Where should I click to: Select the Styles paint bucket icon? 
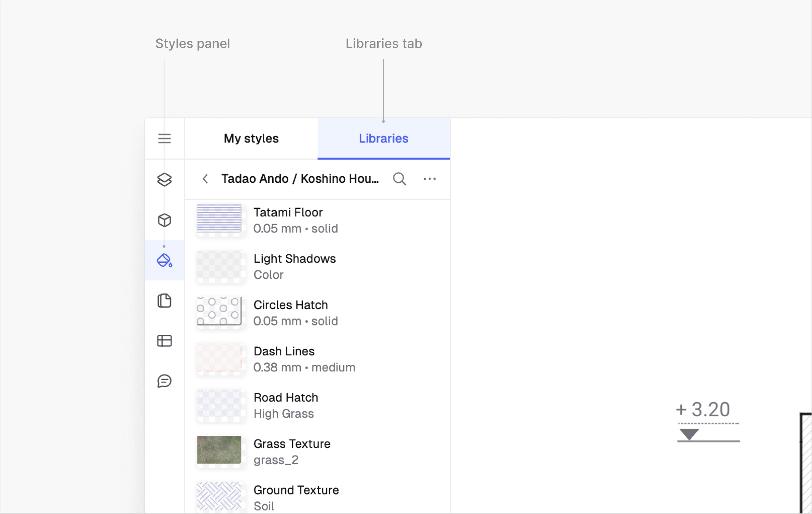pyautogui.click(x=164, y=261)
